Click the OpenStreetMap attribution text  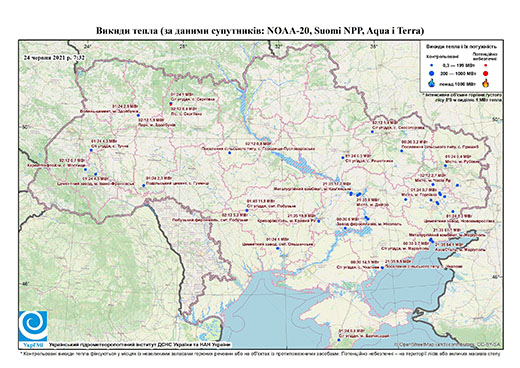click(x=448, y=344)
